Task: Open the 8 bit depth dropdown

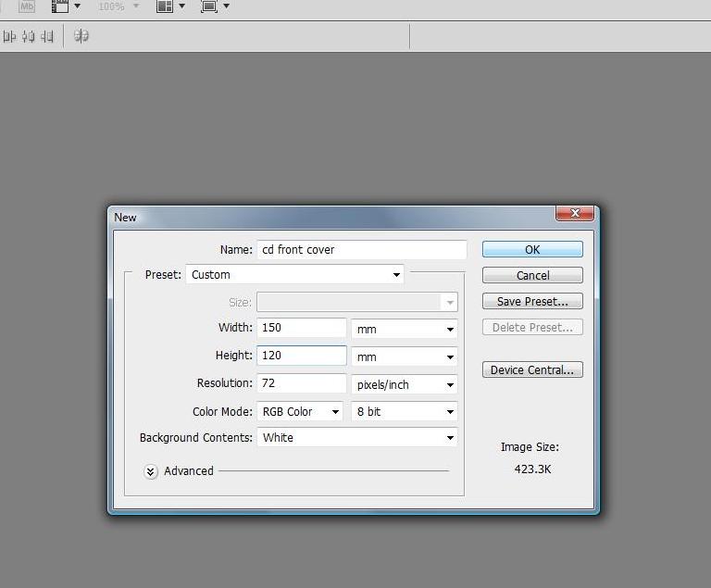Action: coord(404,411)
